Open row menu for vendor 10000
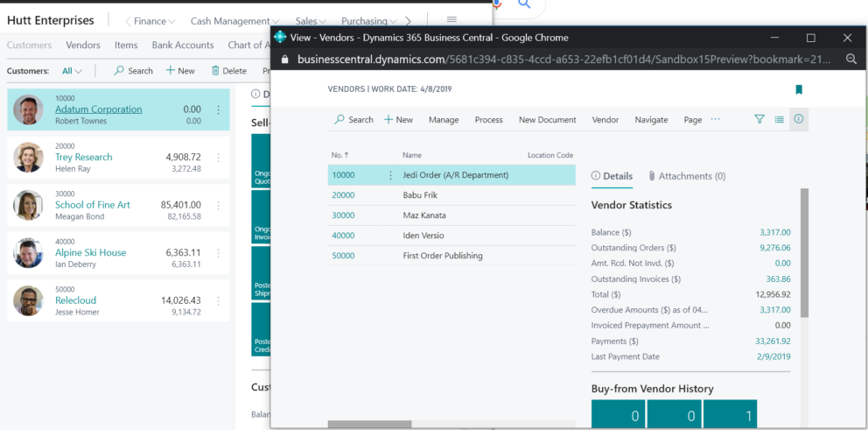868x430 pixels. click(x=390, y=175)
